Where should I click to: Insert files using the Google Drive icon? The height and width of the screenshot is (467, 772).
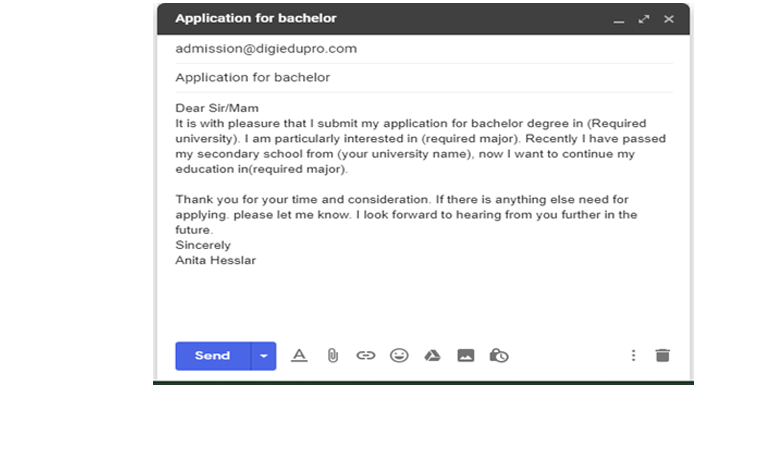[x=432, y=355]
